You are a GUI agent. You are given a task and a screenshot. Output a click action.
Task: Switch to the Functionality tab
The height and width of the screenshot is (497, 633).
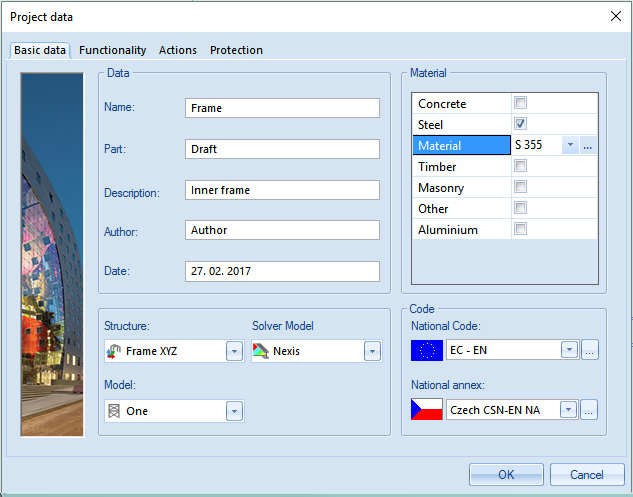pyautogui.click(x=112, y=50)
